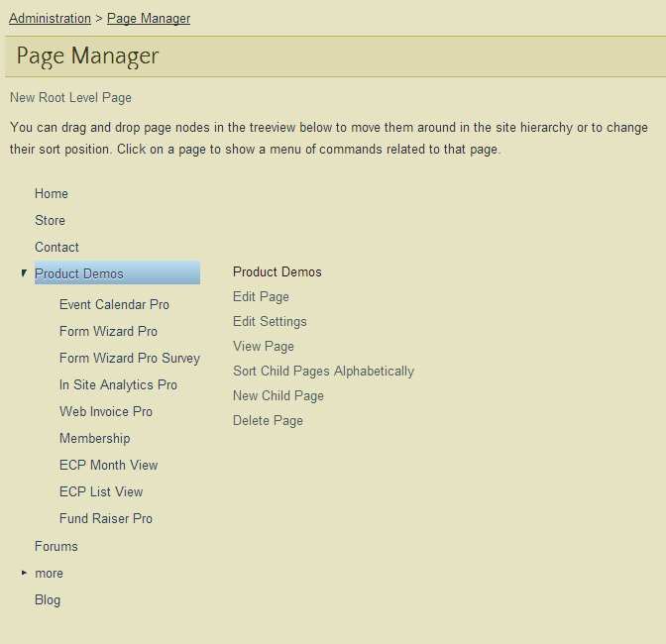Expand the 'more' tree node arrow

tap(24, 573)
